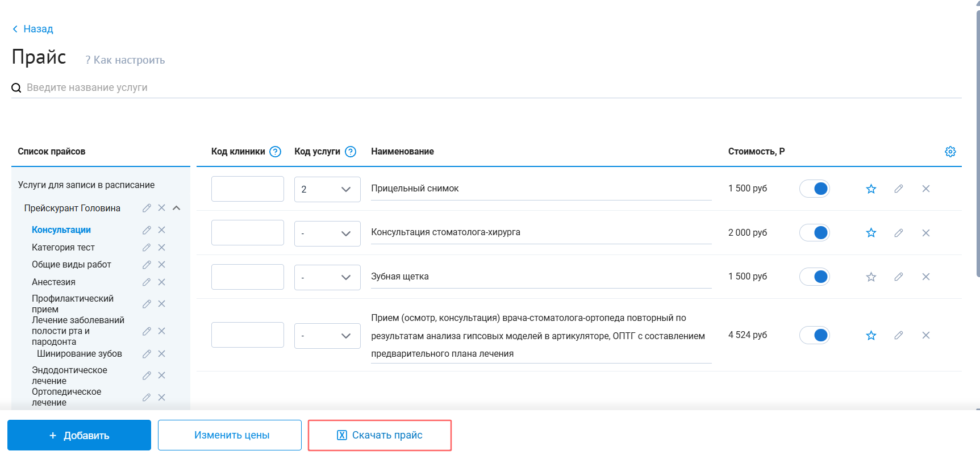Click Скачать прайс button
This screenshot has width=980, height=455.
pyautogui.click(x=380, y=435)
